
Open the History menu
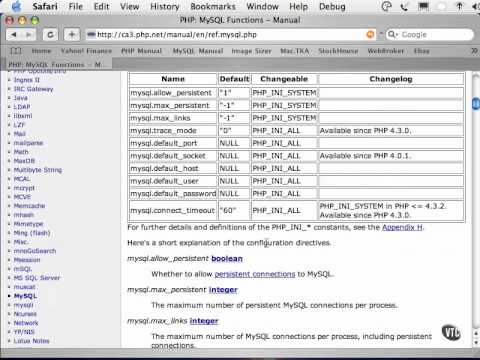coord(165,6)
